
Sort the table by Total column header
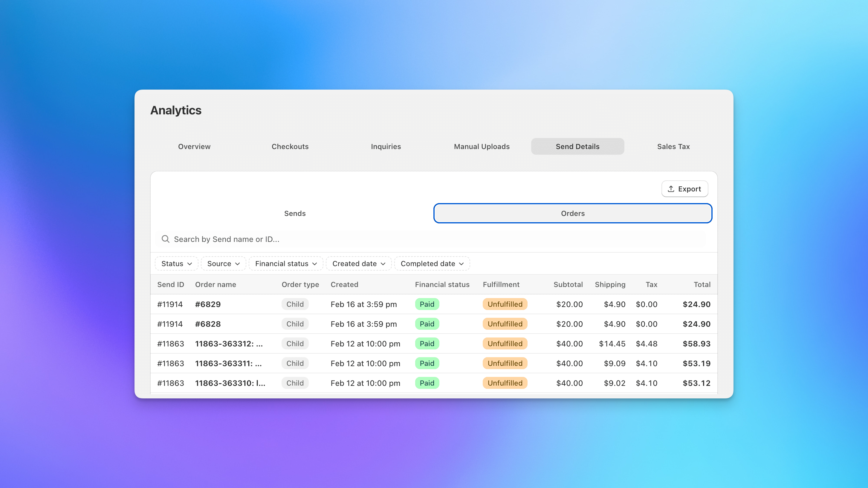click(x=702, y=285)
